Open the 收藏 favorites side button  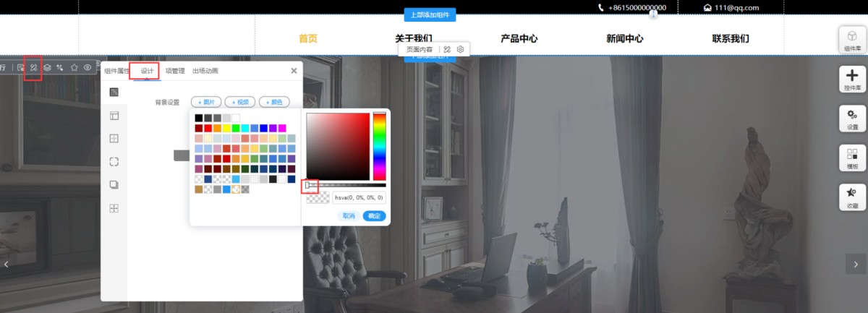[x=852, y=197]
